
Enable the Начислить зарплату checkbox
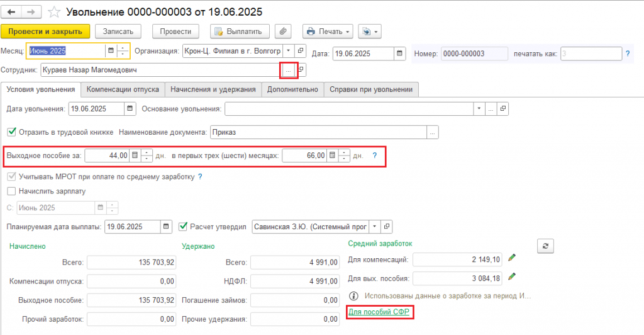tap(11, 191)
